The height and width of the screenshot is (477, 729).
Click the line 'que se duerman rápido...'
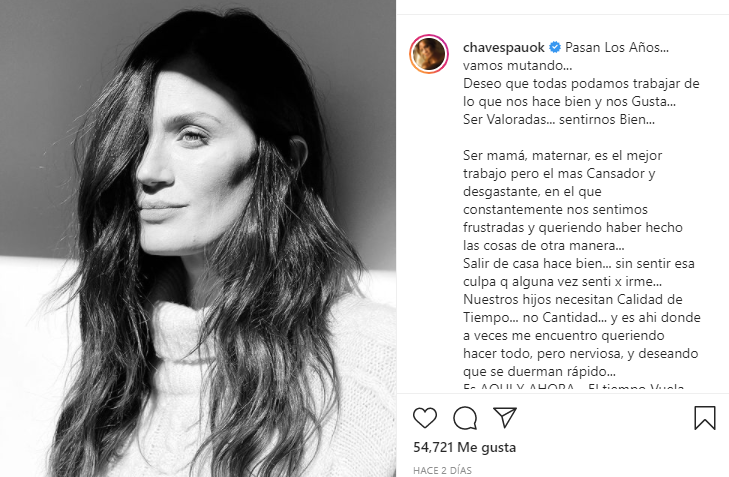[x=539, y=371]
